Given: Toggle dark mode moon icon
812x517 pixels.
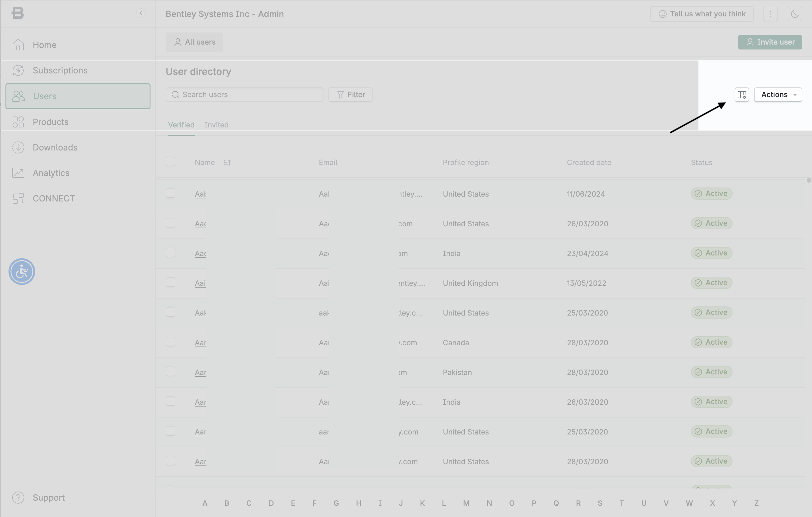Looking at the screenshot, I should tap(795, 14).
